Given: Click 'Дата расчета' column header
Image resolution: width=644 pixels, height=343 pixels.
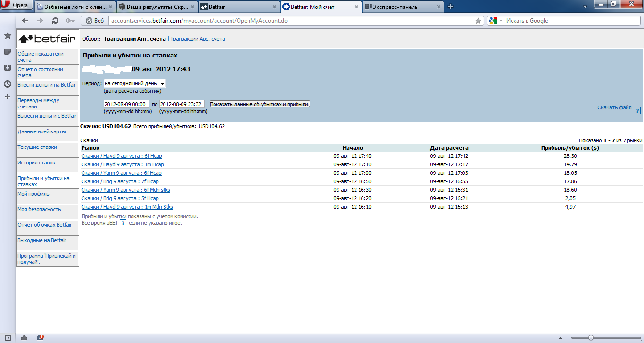Looking at the screenshot, I should point(449,148).
